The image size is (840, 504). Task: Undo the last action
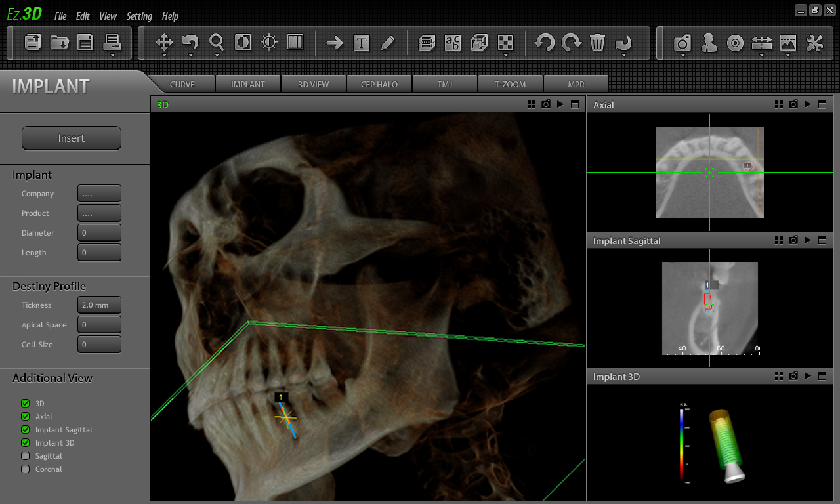[x=545, y=43]
